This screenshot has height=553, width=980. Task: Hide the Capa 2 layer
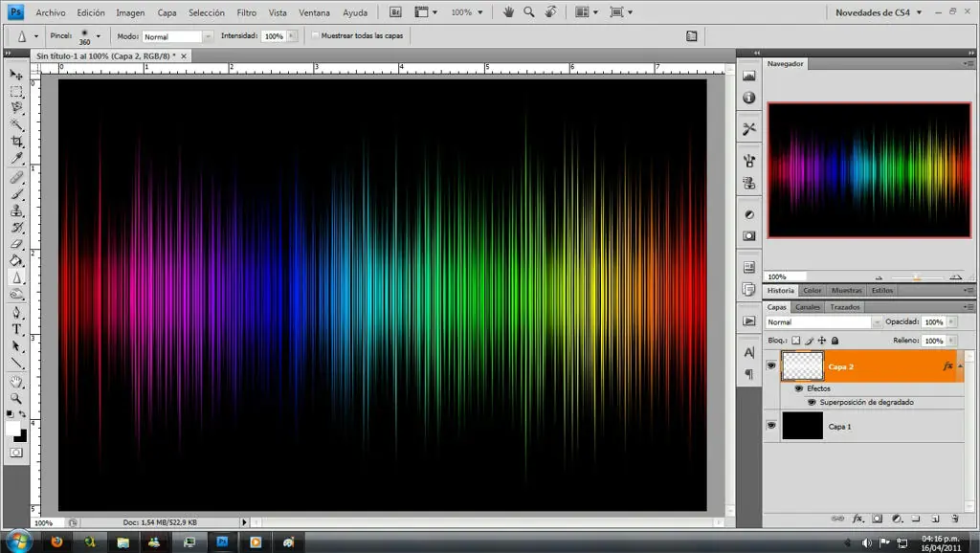pos(771,365)
